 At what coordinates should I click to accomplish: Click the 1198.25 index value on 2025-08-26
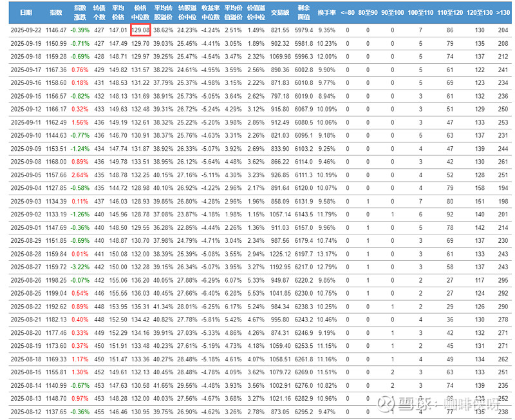point(56,280)
